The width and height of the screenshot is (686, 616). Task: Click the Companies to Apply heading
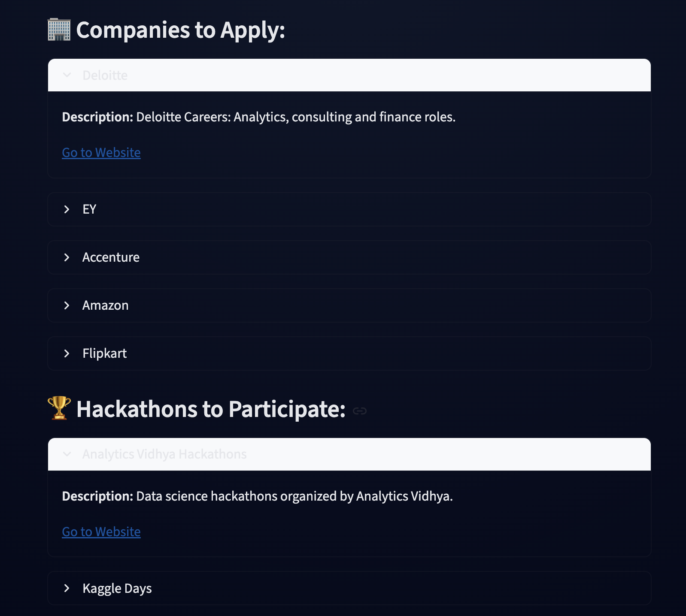pyautogui.click(x=181, y=30)
